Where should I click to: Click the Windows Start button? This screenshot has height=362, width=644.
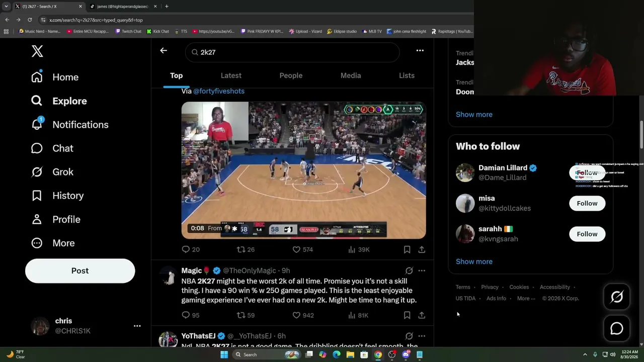pos(224,354)
